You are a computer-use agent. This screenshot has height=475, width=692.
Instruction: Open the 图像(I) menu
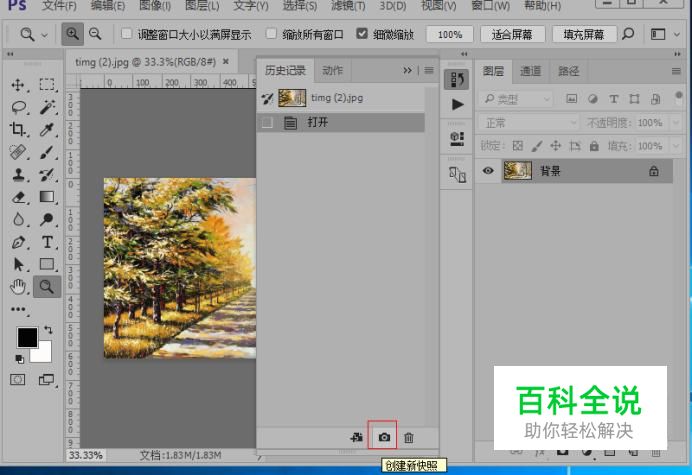point(155,6)
